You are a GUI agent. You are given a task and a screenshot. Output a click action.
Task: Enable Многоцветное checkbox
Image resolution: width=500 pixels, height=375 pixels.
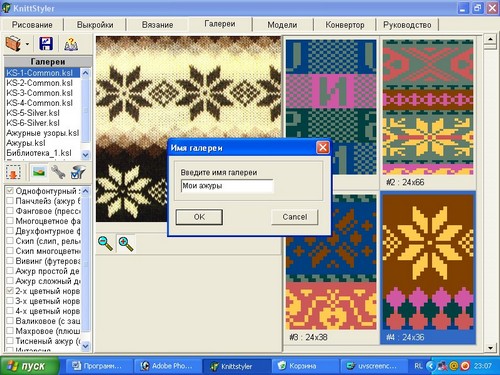pos(10,221)
